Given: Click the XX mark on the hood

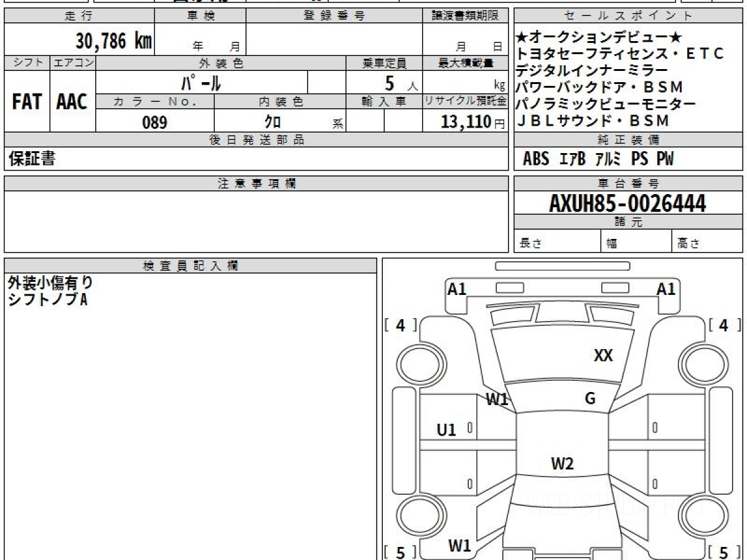Looking at the screenshot, I should pyautogui.click(x=603, y=356).
